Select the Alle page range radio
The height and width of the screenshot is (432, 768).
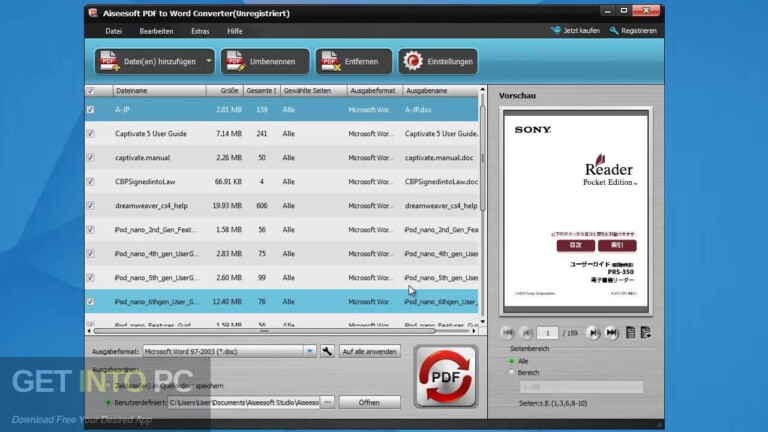pos(511,361)
